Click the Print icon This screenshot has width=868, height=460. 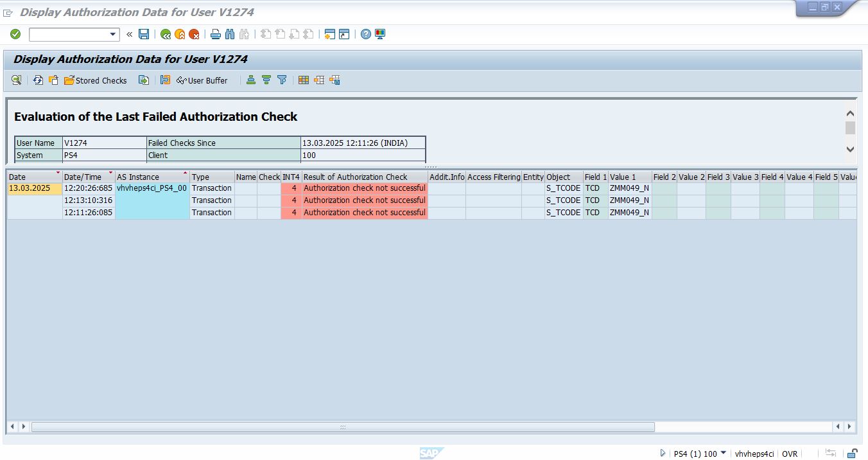click(x=216, y=34)
